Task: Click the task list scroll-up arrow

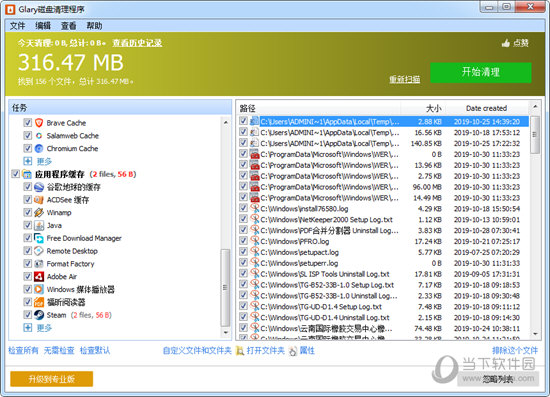Action: (225, 122)
